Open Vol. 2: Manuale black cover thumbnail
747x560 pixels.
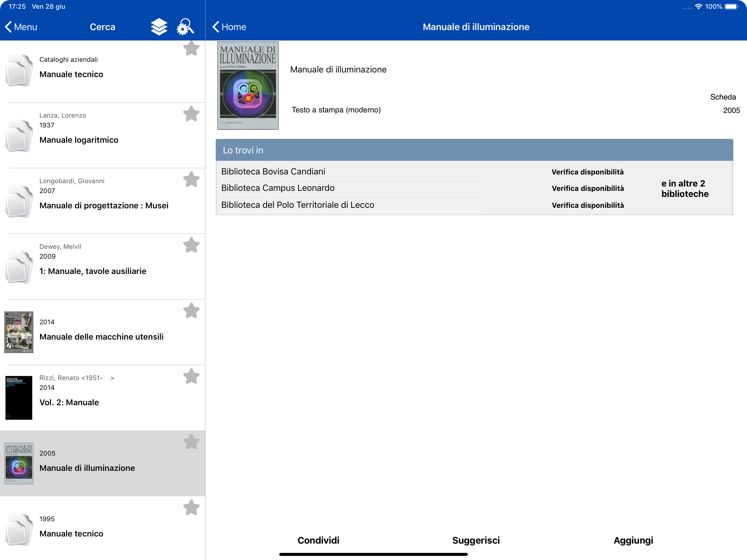[19, 398]
